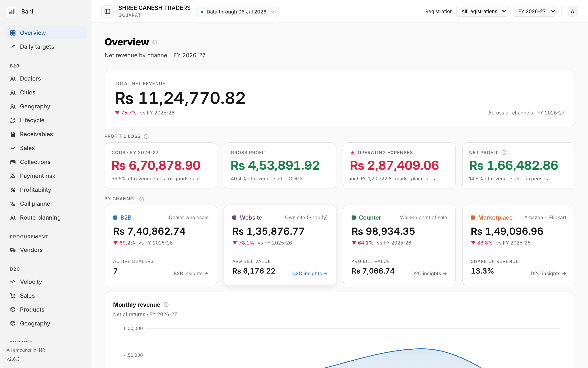The height and width of the screenshot is (368, 588).
Task: Click the 75.7% decline indicator
Action: 126,113
